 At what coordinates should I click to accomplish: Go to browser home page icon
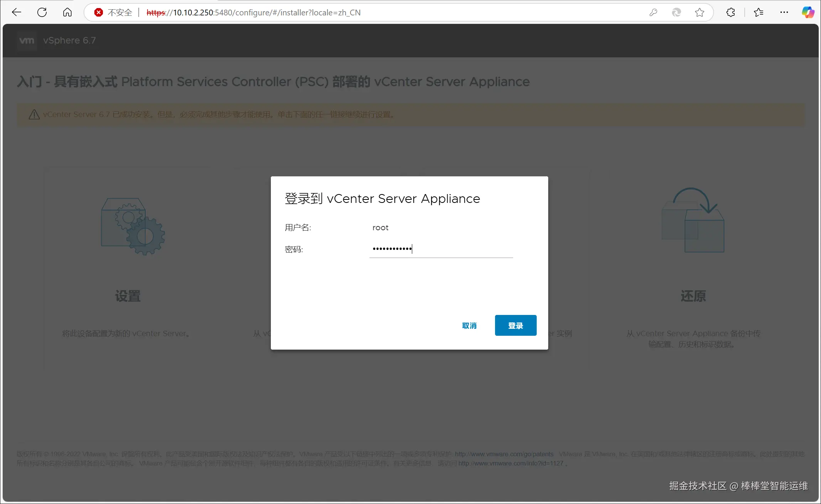tap(67, 12)
